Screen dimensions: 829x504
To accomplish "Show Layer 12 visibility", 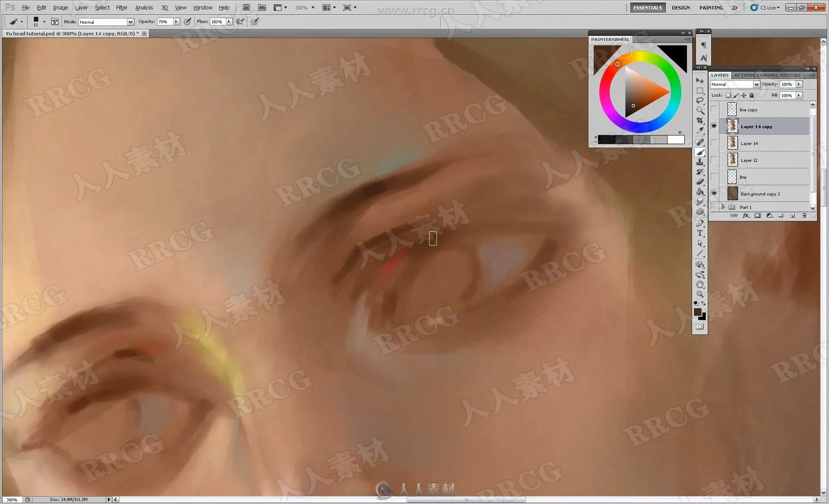I will [714, 160].
